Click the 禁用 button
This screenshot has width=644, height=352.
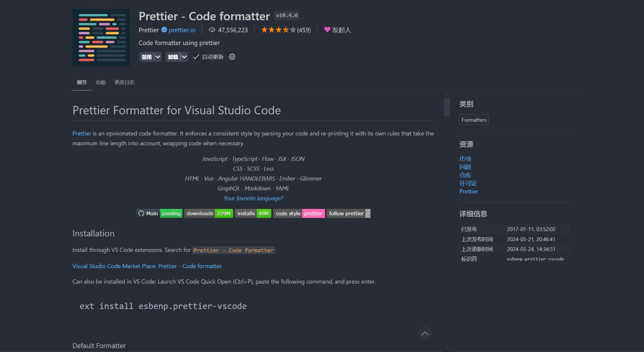pos(147,57)
